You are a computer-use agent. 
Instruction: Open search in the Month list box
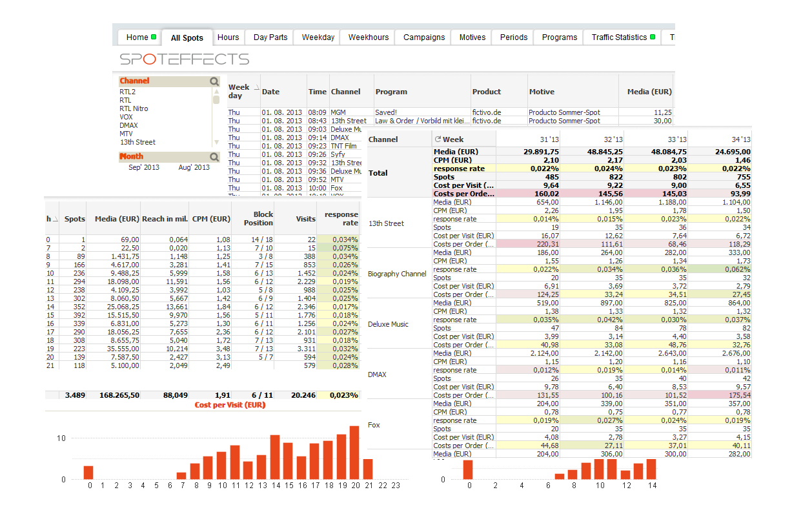pyautogui.click(x=214, y=157)
